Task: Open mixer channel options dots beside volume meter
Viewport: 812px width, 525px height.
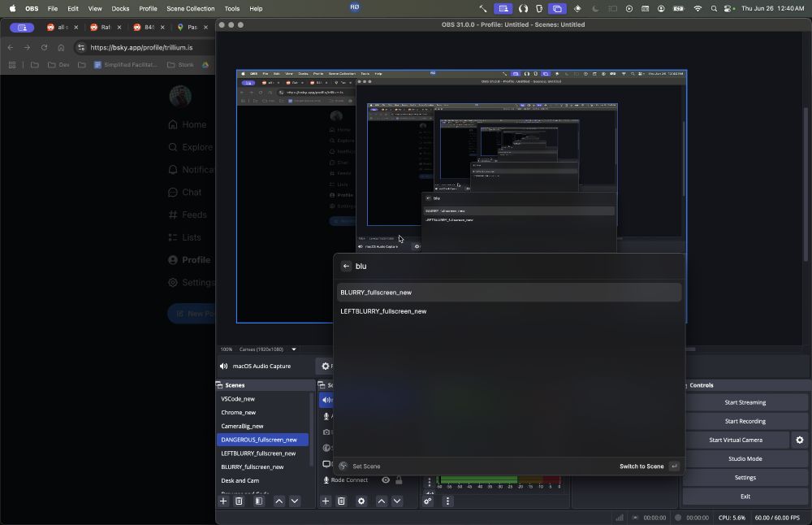Action: (430, 483)
